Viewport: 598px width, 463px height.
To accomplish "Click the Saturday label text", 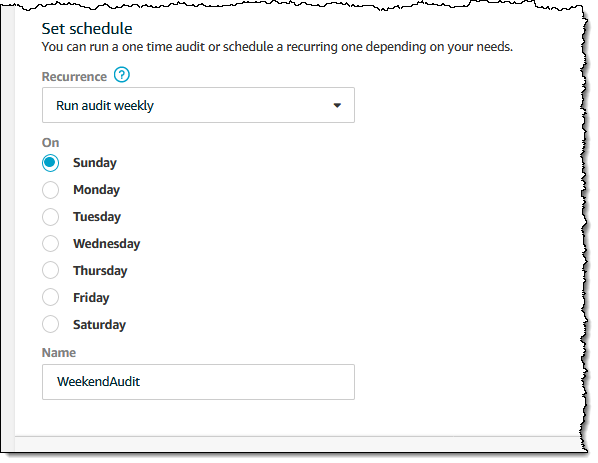I will coord(100,325).
